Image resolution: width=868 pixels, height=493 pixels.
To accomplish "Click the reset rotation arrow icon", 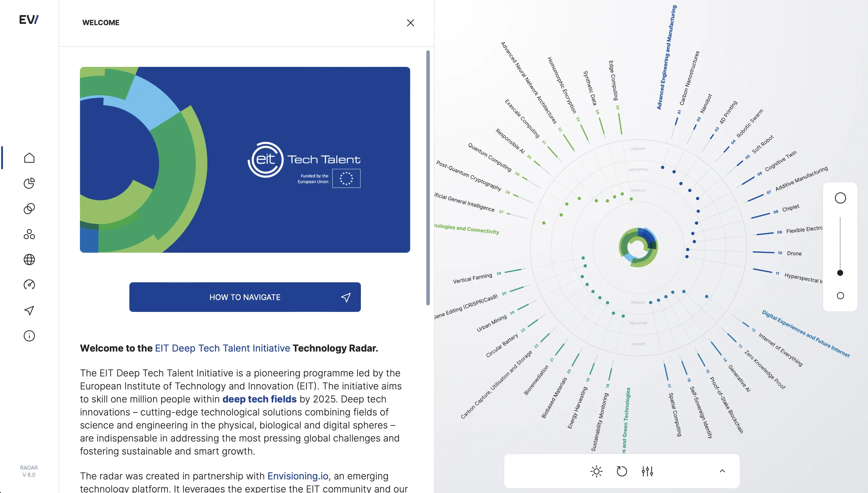I will coord(622,471).
